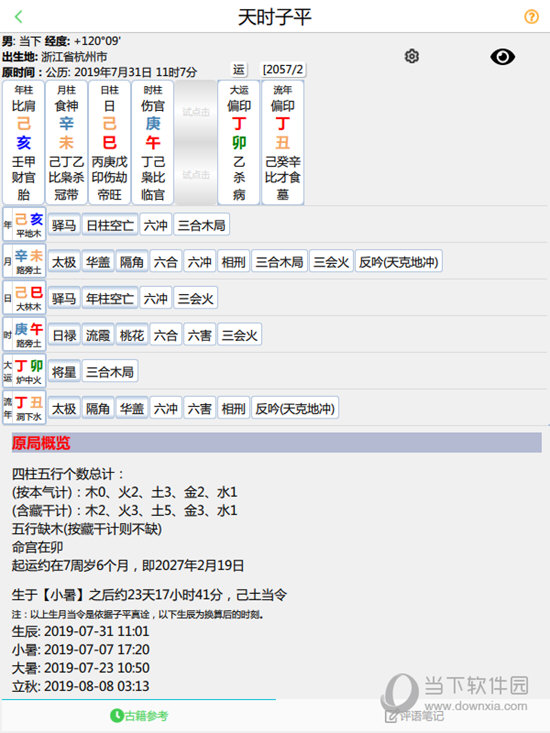Click 六合 tag in month row
Image resolution: width=550 pixels, height=733 pixels.
click(x=166, y=262)
